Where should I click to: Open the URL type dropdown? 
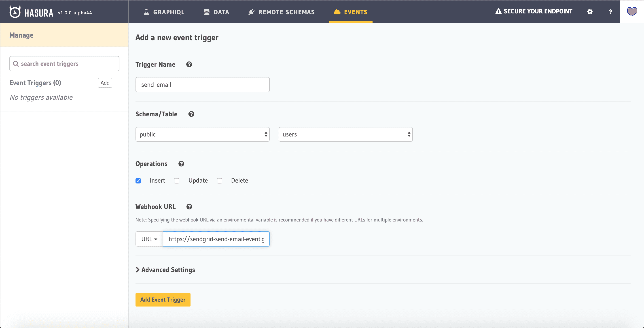click(148, 239)
